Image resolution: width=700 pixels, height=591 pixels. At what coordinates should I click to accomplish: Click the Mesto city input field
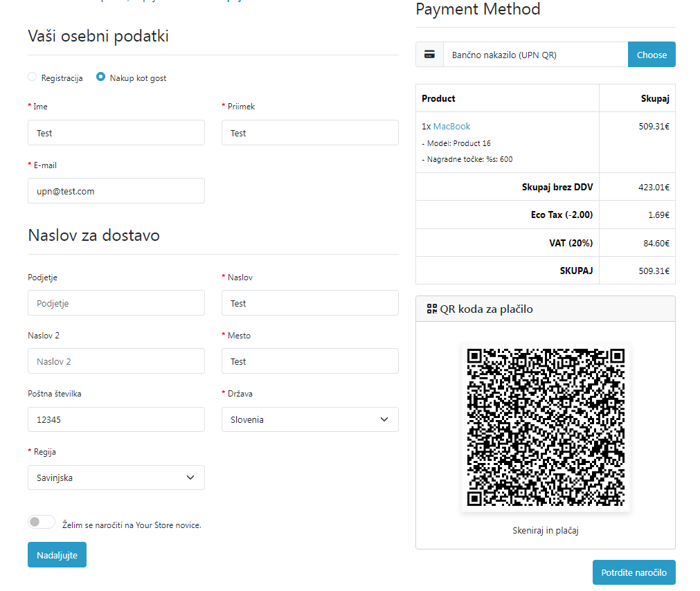coord(309,361)
